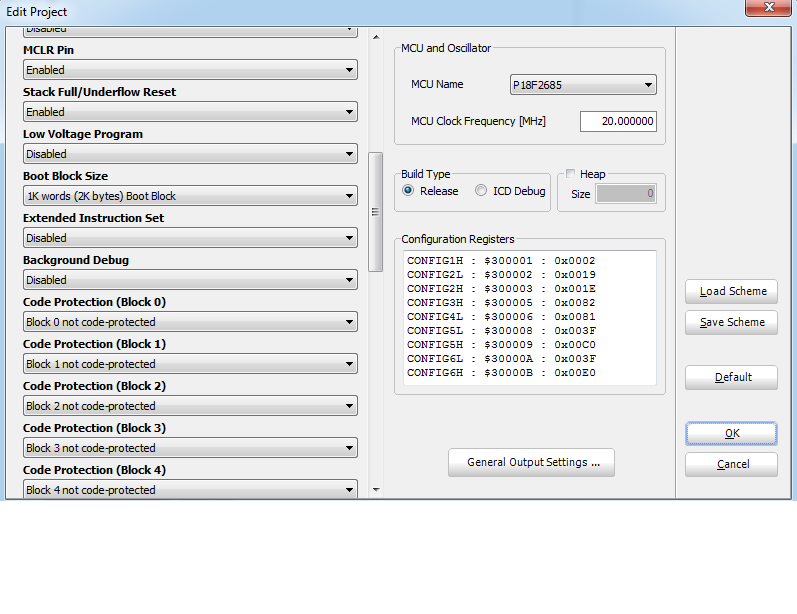
Task: Click the Heap Size field
Action: [x=626, y=194]
